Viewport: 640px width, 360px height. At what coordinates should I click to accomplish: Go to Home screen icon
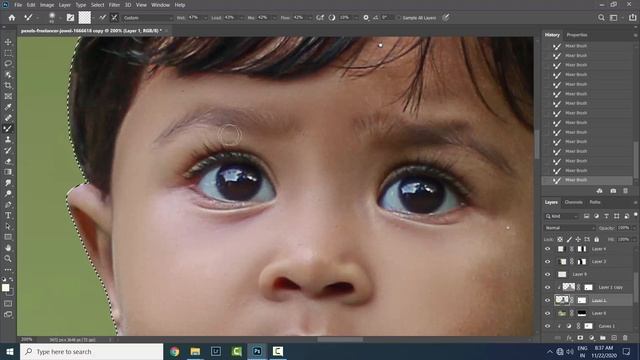(12, 18)
